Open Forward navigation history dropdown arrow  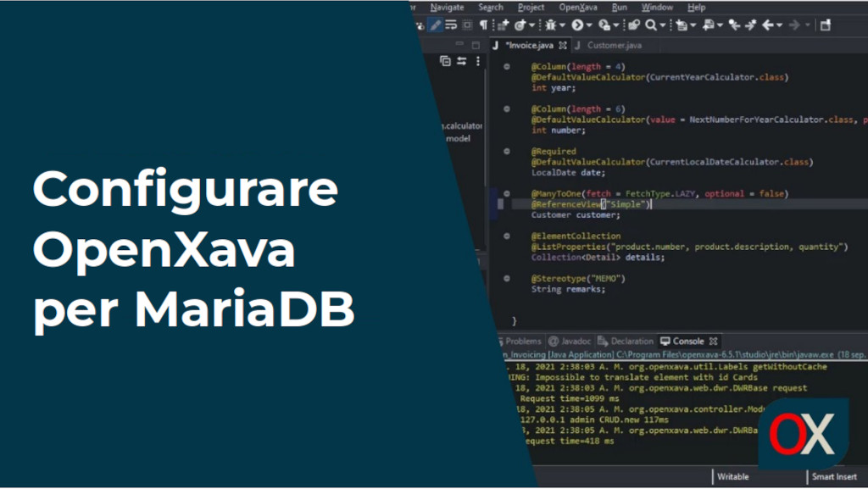807,25
